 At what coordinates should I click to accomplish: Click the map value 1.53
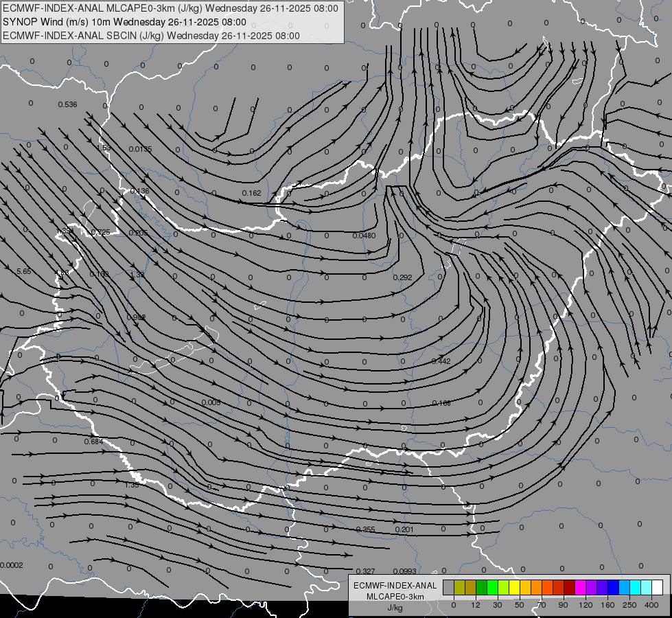pos(104,148)
